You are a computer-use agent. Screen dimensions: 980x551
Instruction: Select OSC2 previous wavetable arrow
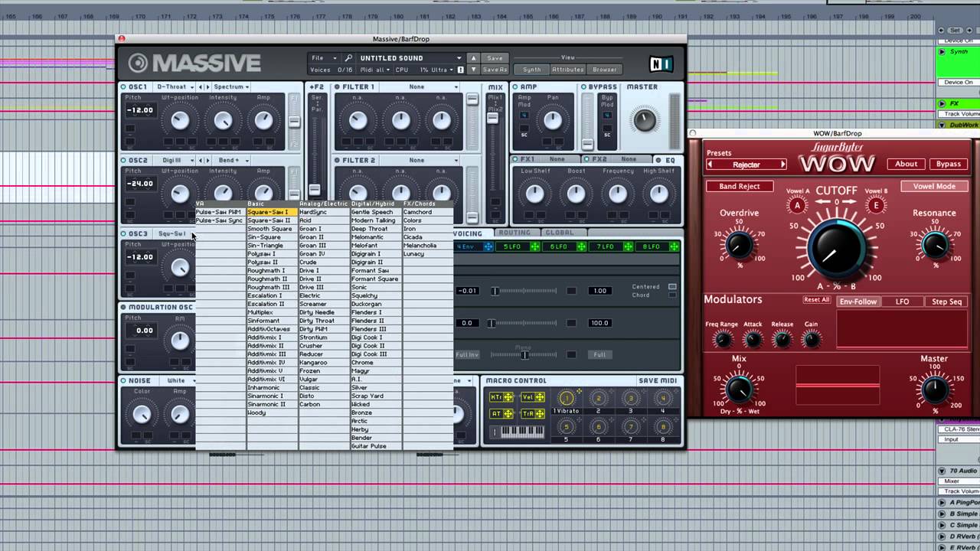tap(201, 161)
